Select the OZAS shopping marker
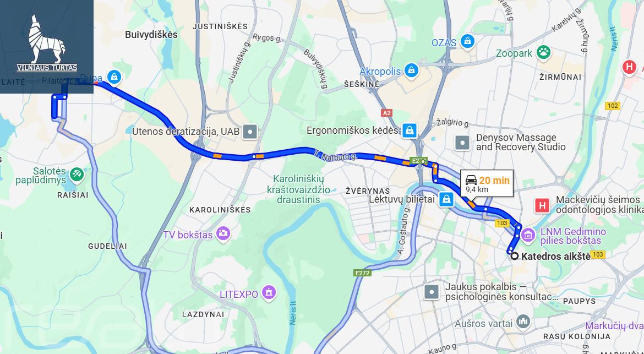The image size is (644, 354). click(467, 41)
